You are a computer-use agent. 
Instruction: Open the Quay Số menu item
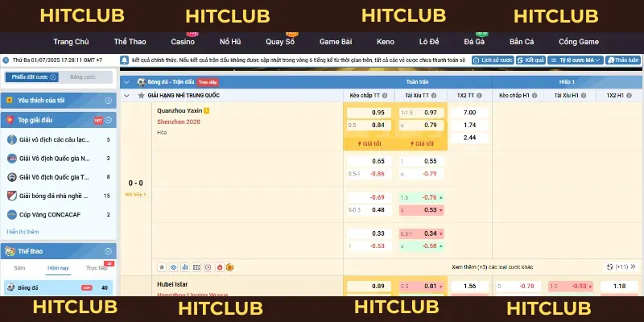click(279, 42)
